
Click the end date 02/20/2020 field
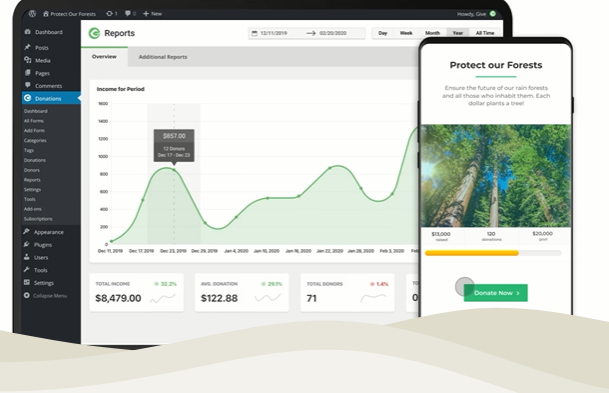333,33
